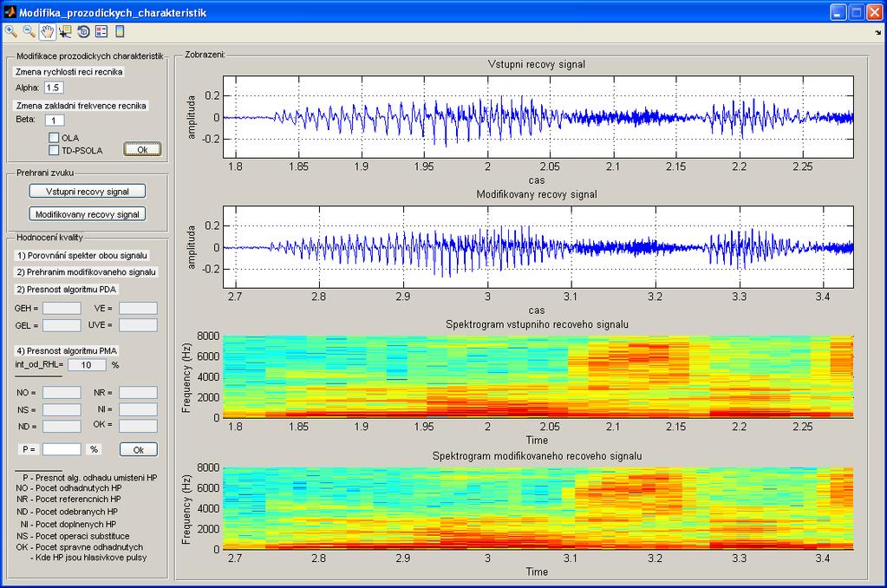The height and width of the screenshot is (588, 887).
Task: Click the 'Spektrogram modifikovaneho recoveho signalu' plot
Action: coord(538,508)
